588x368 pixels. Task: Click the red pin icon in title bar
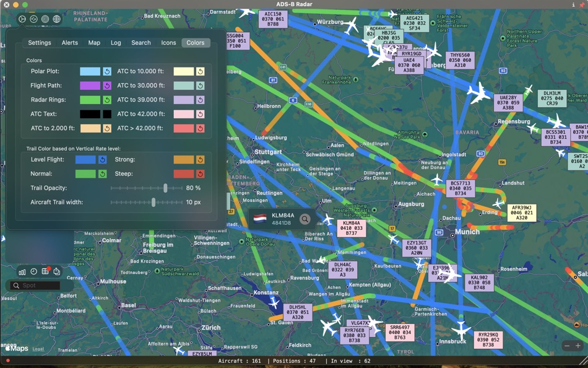582,4
